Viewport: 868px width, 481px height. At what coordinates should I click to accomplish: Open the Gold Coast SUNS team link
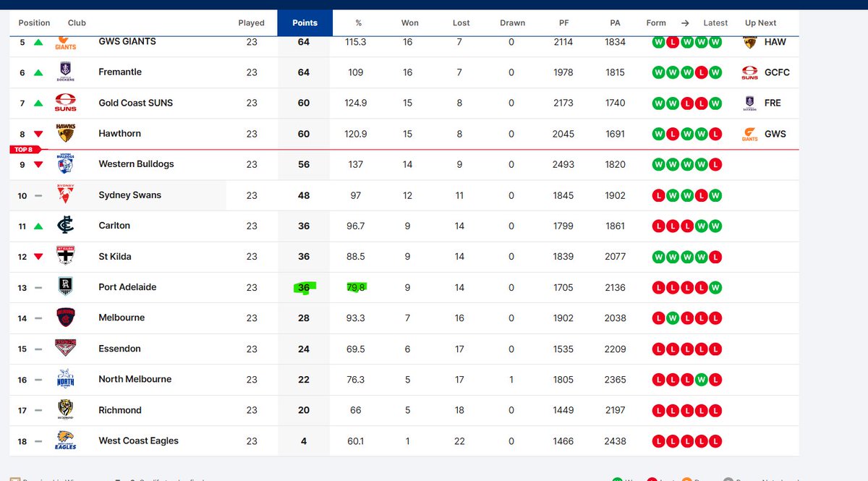pyautogui.click(x=136, y=103)
